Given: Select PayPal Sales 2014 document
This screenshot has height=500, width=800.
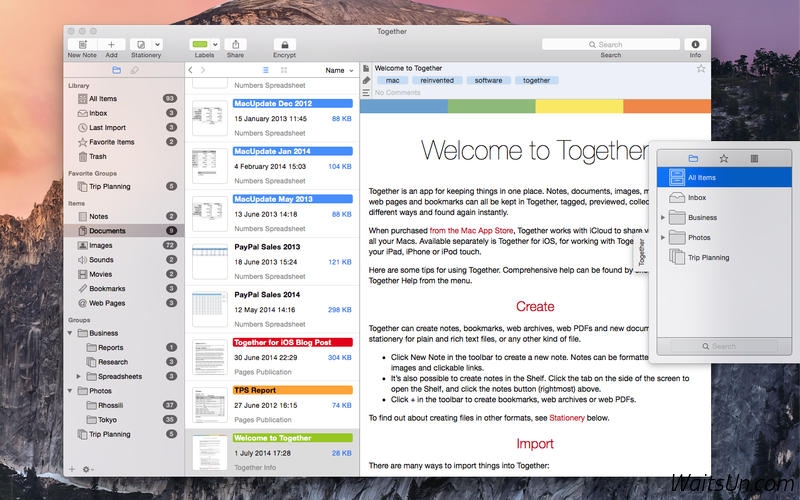Looking at the screenshot, I should [272, 309].
